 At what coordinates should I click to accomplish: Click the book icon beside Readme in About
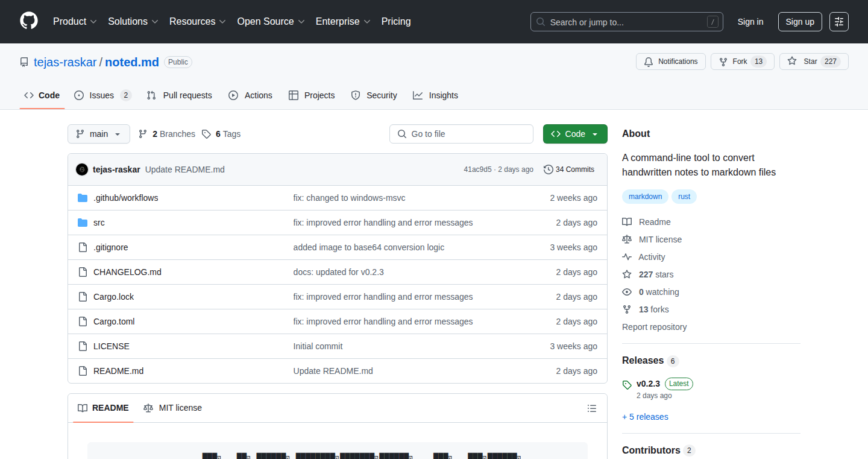627,222
